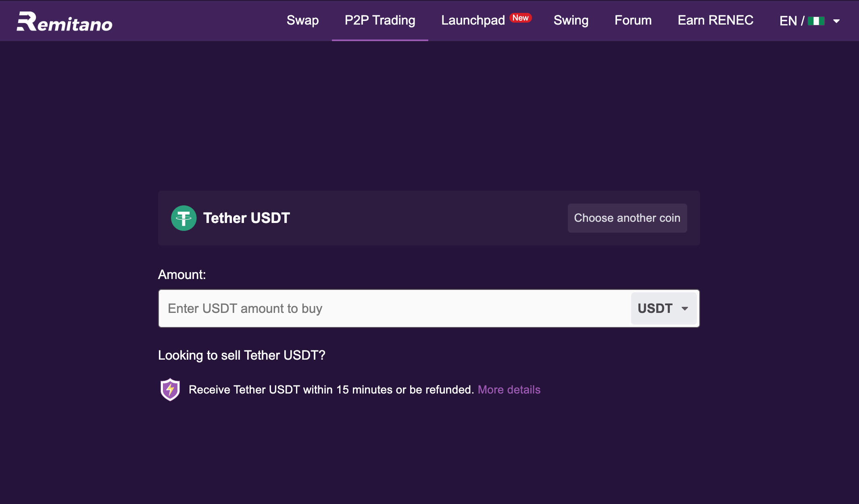Focus the USDT amount input field
Viewport: 859px width, 504px height.
[x=394, y=308]
